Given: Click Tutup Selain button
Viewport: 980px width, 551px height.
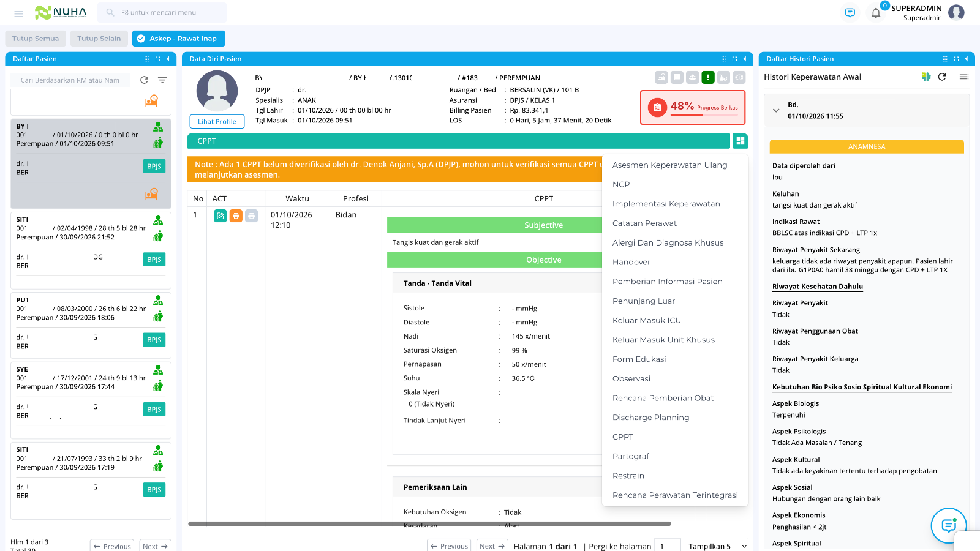Looking at the screenshot, I should coord(99,39).
